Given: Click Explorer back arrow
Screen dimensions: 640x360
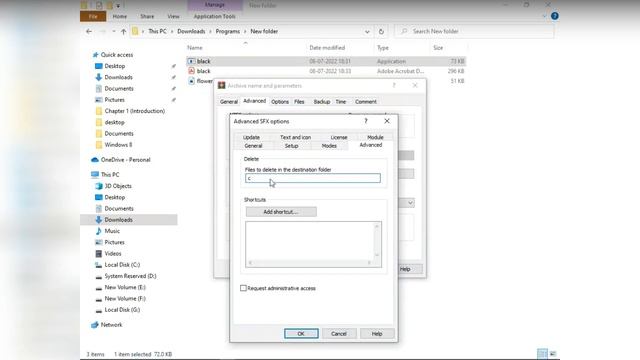Looking at the screenshot, I should coord(89,31).
